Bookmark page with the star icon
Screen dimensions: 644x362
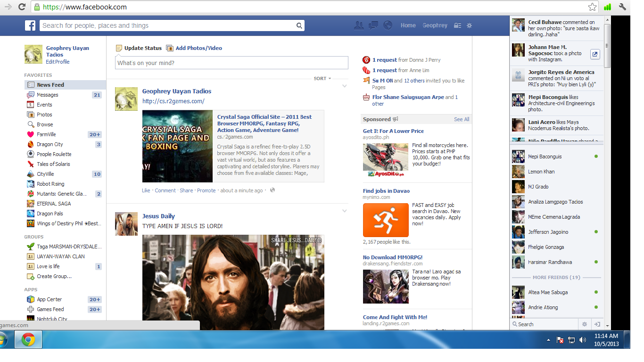coord(592,7)
